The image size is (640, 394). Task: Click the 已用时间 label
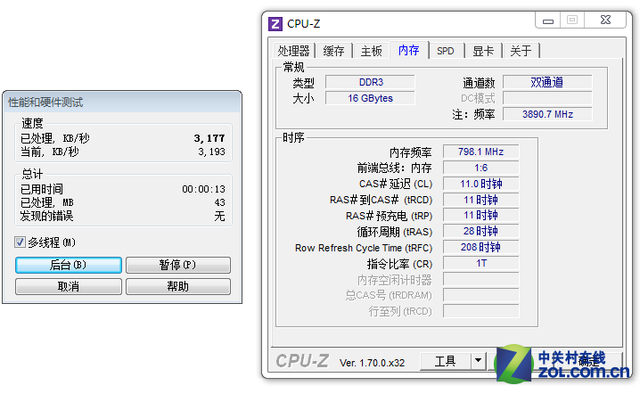point(42,189)
